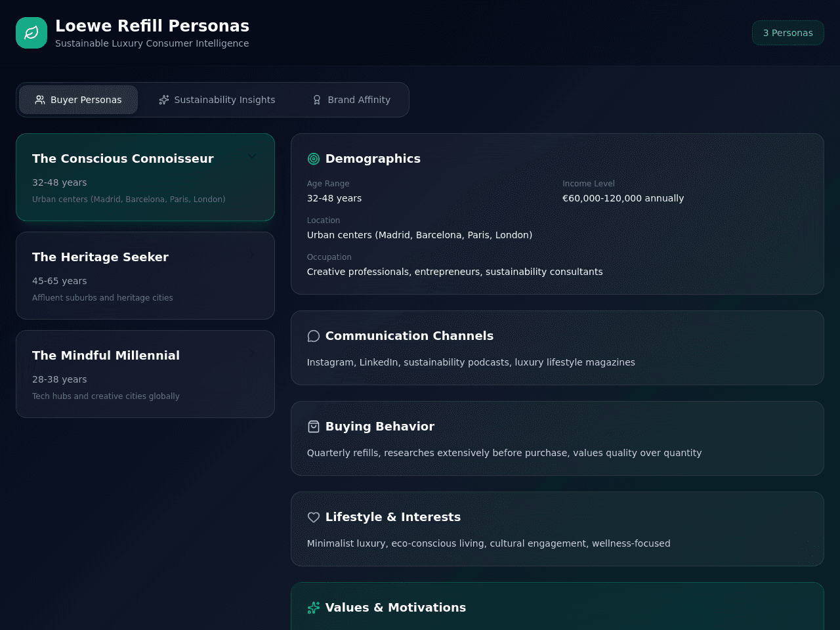Click the Sustainability Insights sparkles icon

pyautogui.click(x=164, y=100)
